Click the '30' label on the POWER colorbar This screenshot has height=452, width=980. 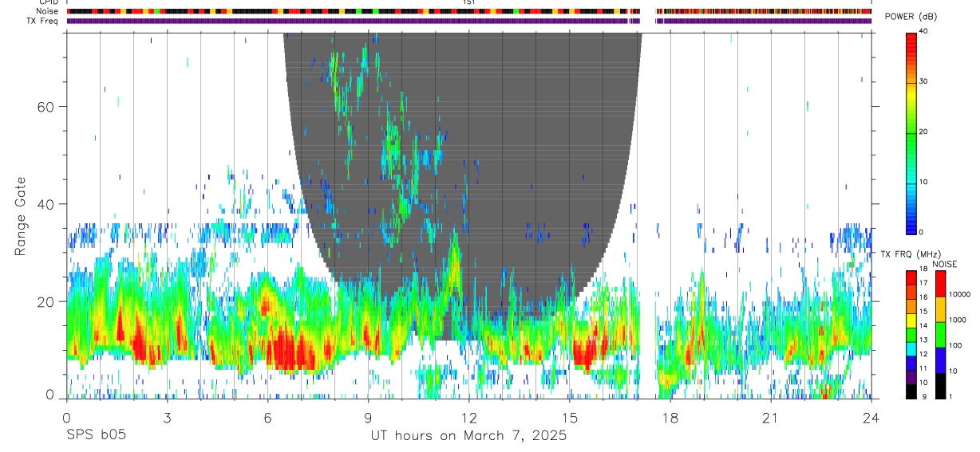click(x=924, y=81)
